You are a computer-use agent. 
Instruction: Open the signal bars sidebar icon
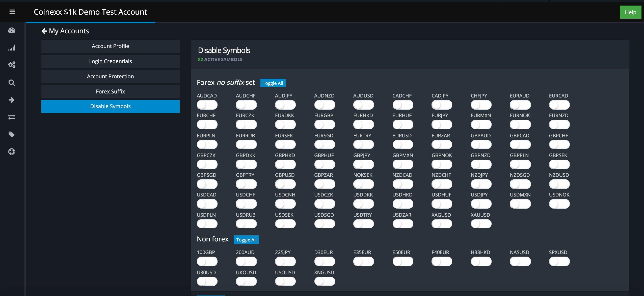pos(12,48)
